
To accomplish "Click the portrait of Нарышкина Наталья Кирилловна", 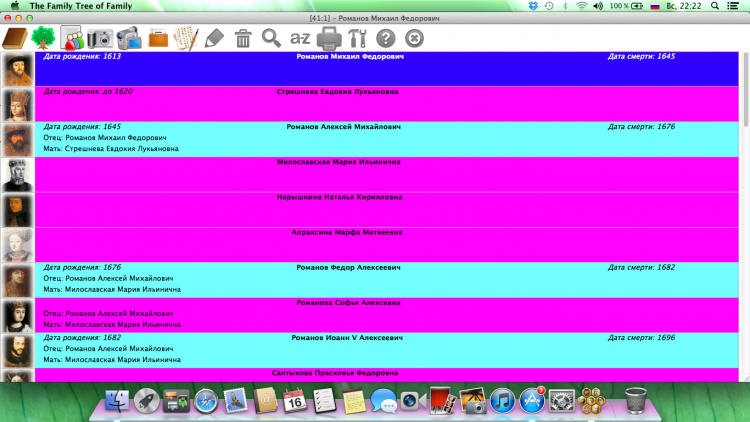I will coord(18,210).
